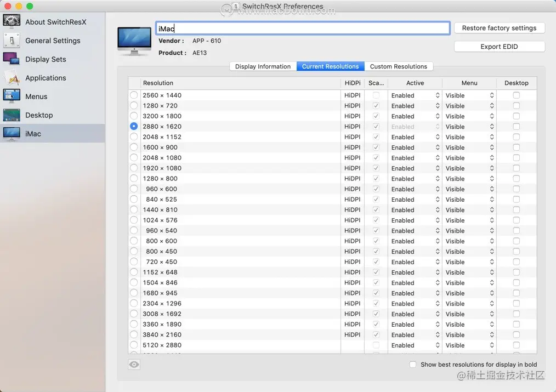Click the Active column header

415,83
